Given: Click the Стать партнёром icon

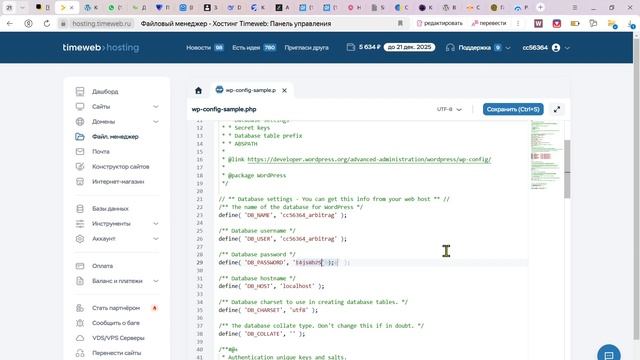Looking at the screenshot, I should point(80,308).
